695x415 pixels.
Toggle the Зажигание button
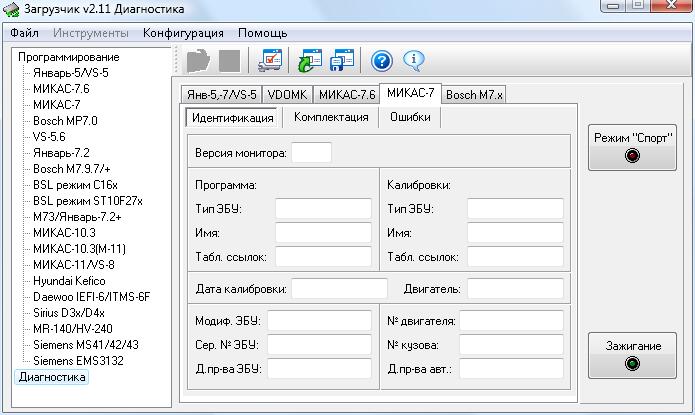(633, 355)
